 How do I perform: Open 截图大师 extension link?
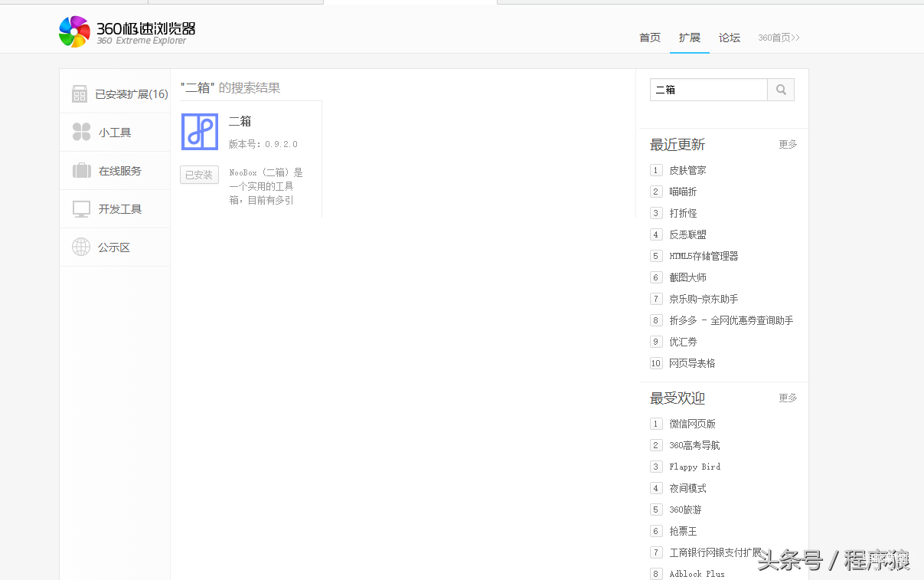(687, 277)
